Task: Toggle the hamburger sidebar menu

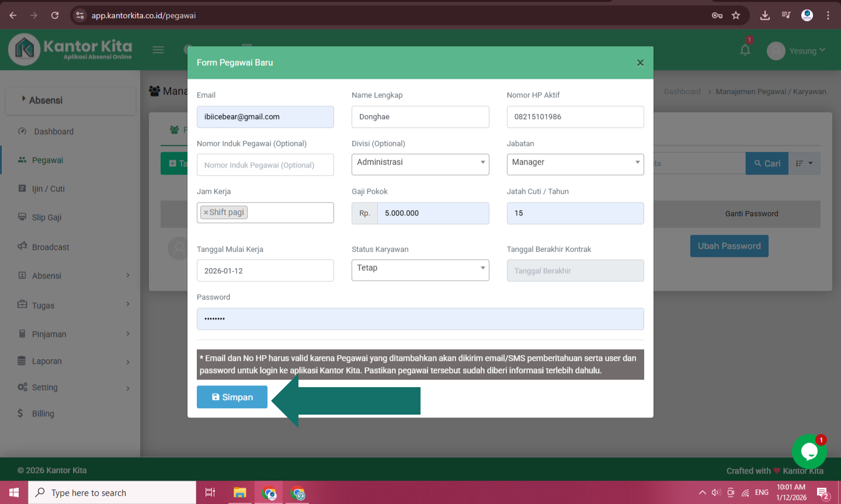Action: coord(158,50)
